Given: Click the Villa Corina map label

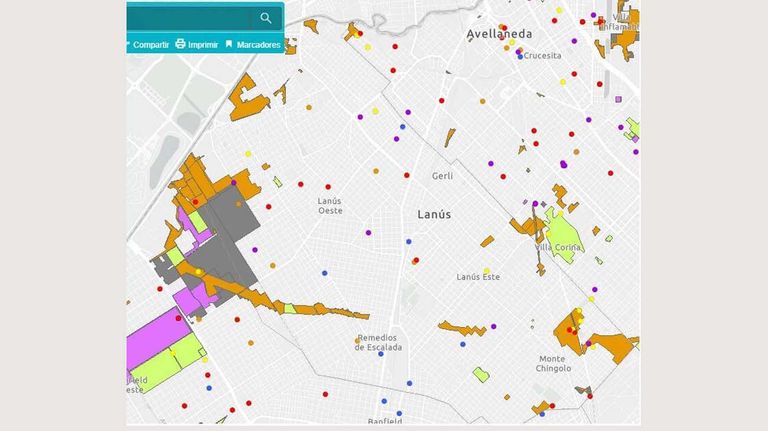Looking at the screenshot, I should point(557,247).
